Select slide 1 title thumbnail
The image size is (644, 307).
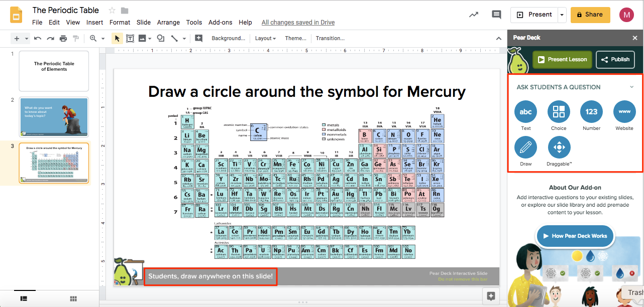pyautogui.click(x=54, y=71)
